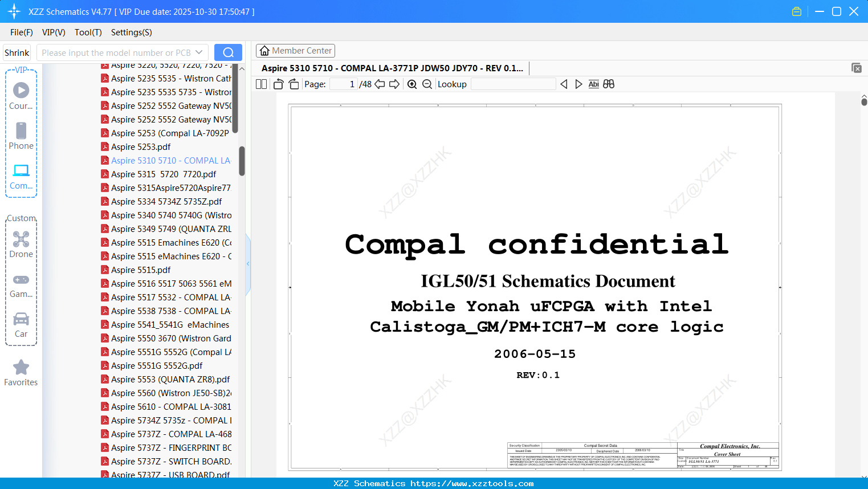Open Aspire 5541_5541G eMachines file
Image resolution: width=868 pixels, height=489 pixels.
tap(165, 325)
